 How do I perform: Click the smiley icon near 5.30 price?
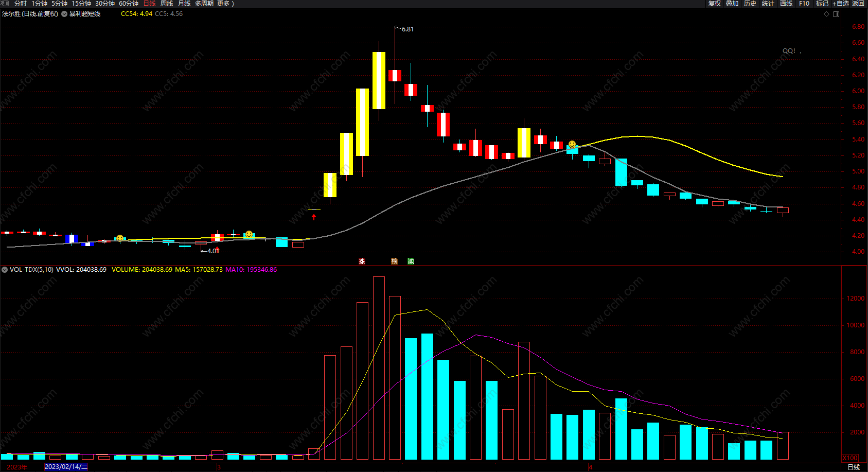(572, 144)
